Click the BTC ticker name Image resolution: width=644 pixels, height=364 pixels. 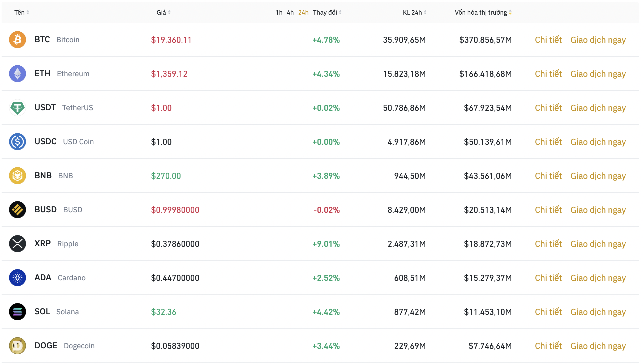pos(42,40)
